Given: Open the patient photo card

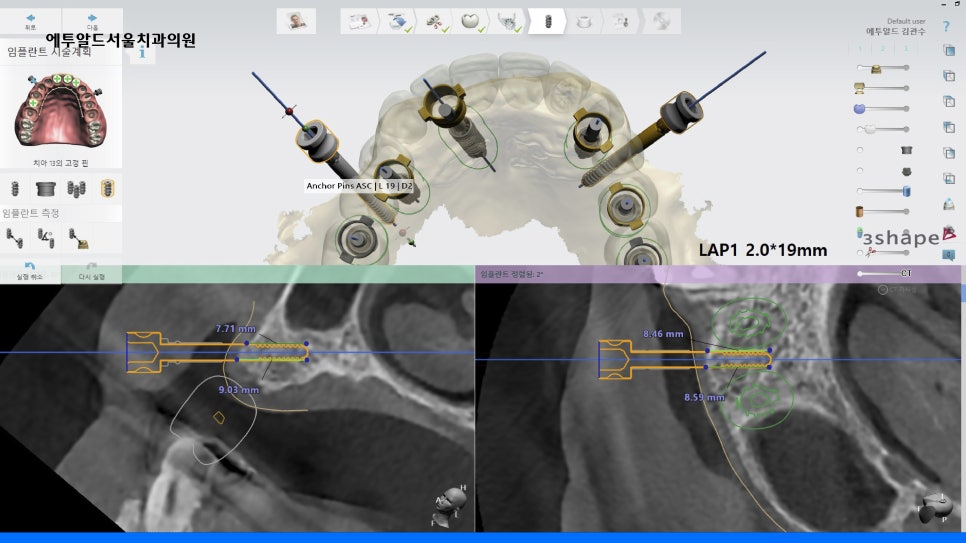Looking at the screenshot, I should 296,21.
